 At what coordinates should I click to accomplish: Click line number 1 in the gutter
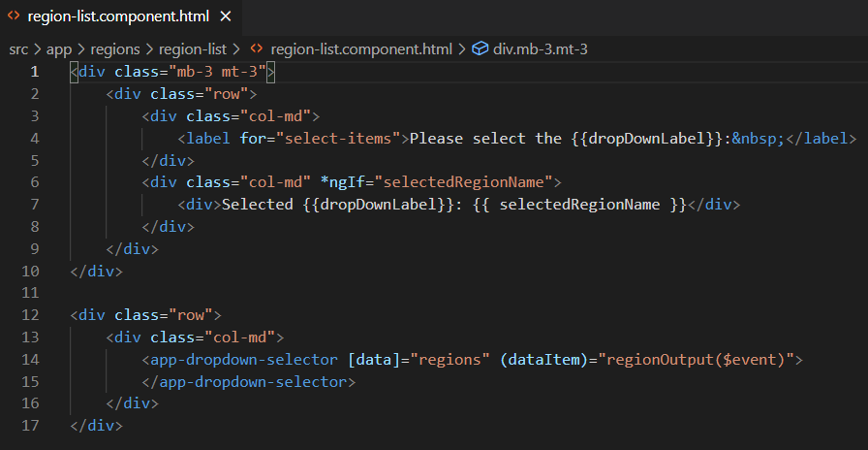tap(35, 72)
